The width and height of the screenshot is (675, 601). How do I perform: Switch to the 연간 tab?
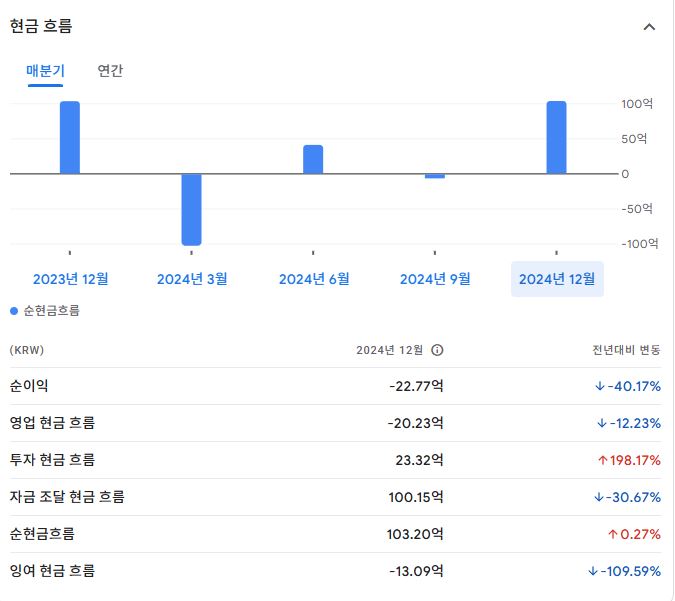(110, 71)
